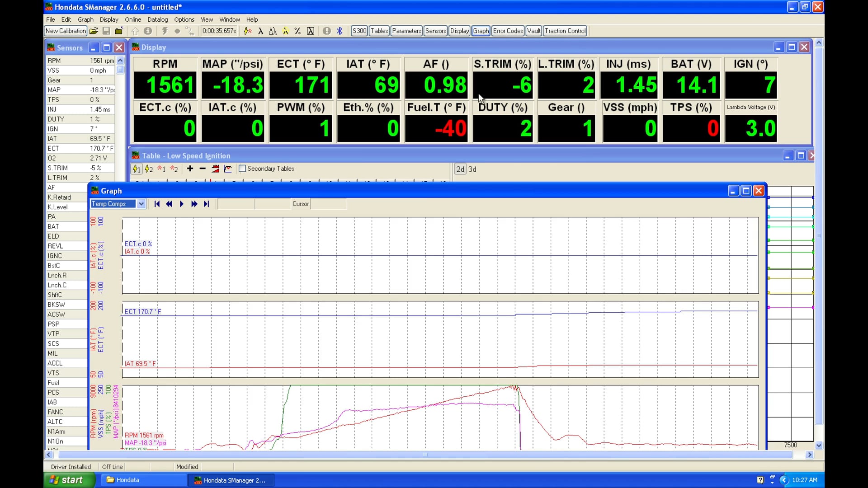This screenshot has width=868, height=488.
Task: Click the save floppy disk icon
Action: click(106, 31)
